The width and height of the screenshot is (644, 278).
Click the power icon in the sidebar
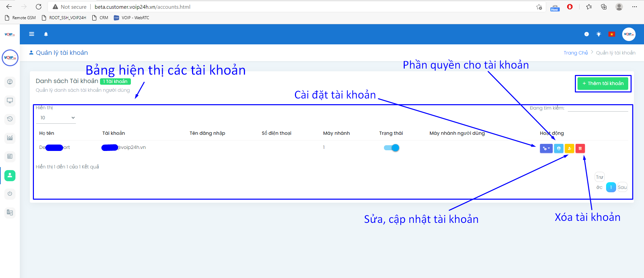pyautogui.click(x=10, y=194)
